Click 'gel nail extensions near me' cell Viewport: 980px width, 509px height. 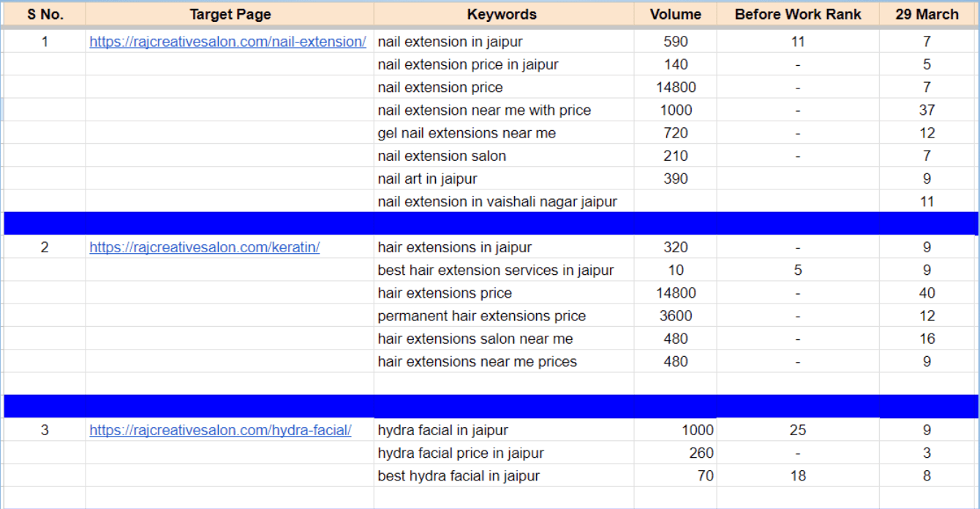tap(504, 133)
